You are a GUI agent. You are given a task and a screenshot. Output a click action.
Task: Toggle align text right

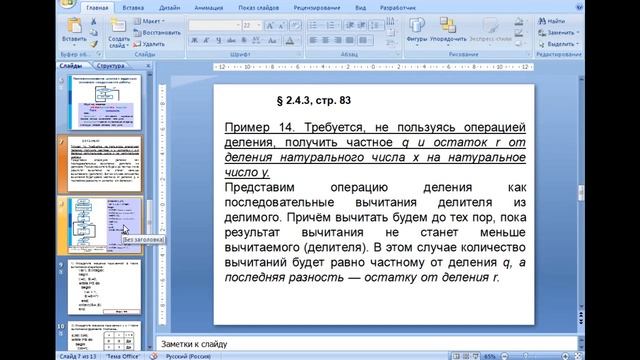point(338,40)
